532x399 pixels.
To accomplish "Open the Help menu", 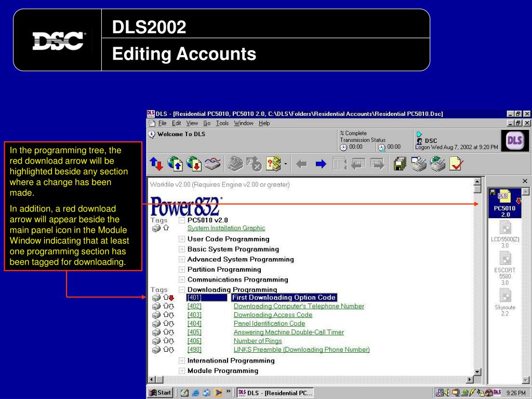I will [264, 123].
